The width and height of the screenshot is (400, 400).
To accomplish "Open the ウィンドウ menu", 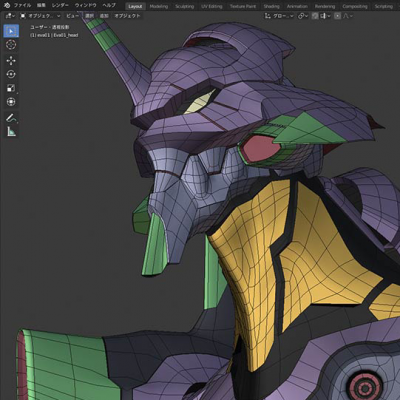I will [x=86, y=6].
